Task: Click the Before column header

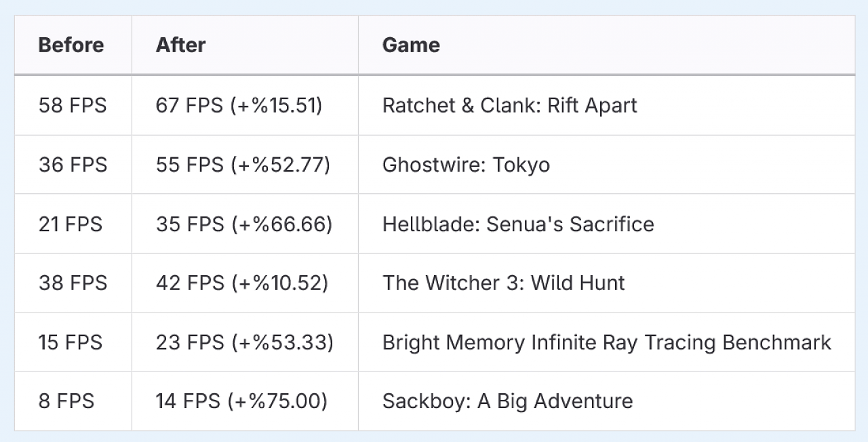Action: [x=71, y=45]
